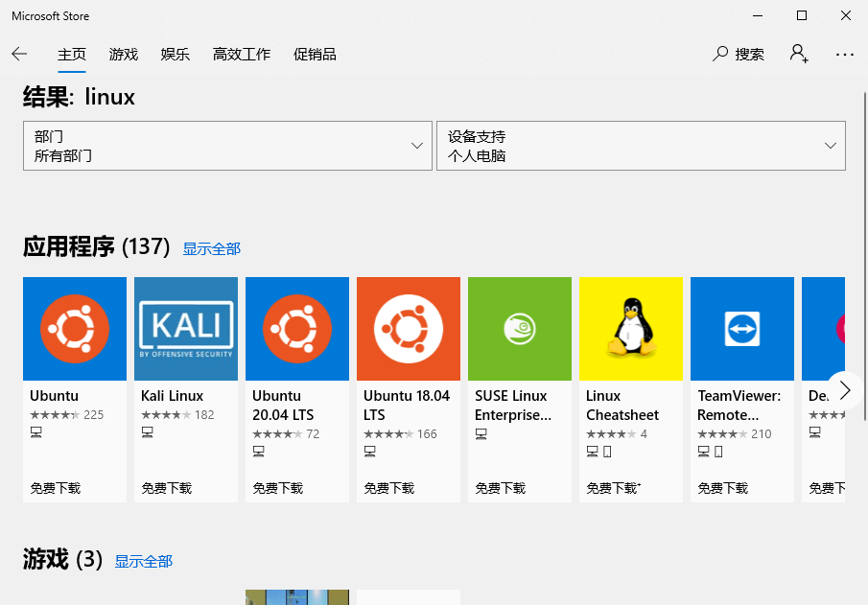Click 免费下载 under TeamViewer: Remote

point(723,488)
